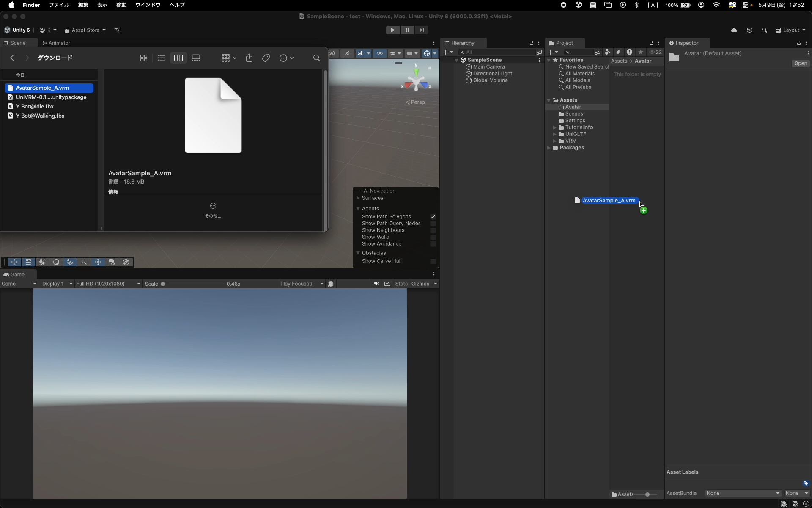Screen dimensions: 812x508
Task: Toggle 2D view mode in Scene toolbar
Action: point(332,53)
